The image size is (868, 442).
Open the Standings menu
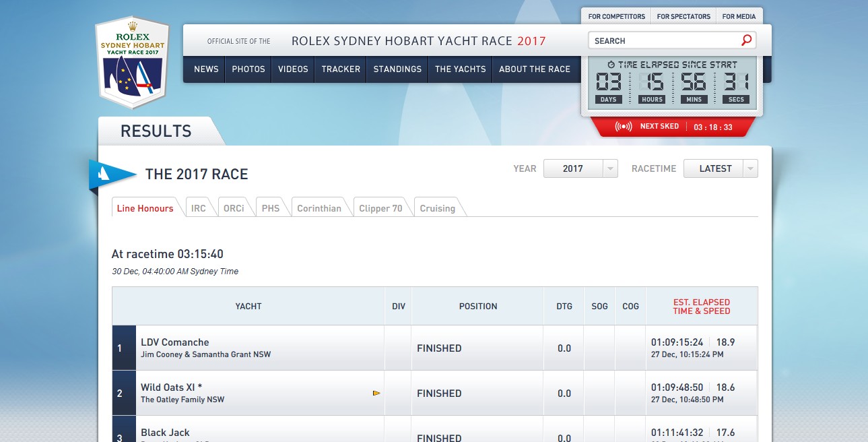pyautogui.click(x=397, y=69)
